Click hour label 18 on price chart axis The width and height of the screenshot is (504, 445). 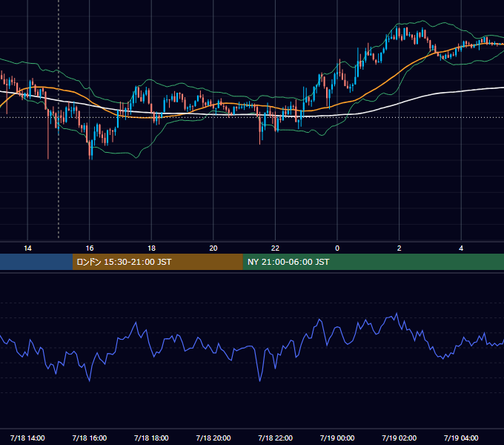151,248
